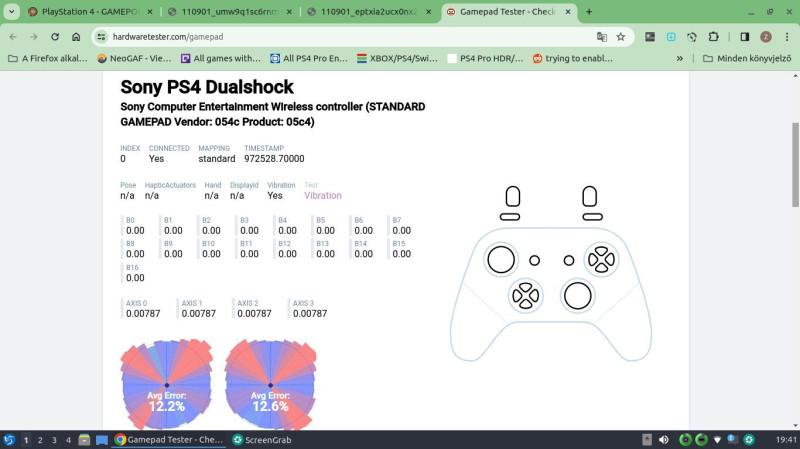Switch to workspace 4 in taskbar
The width and height of the screenshot is (800, 449).
click(68, 440)
